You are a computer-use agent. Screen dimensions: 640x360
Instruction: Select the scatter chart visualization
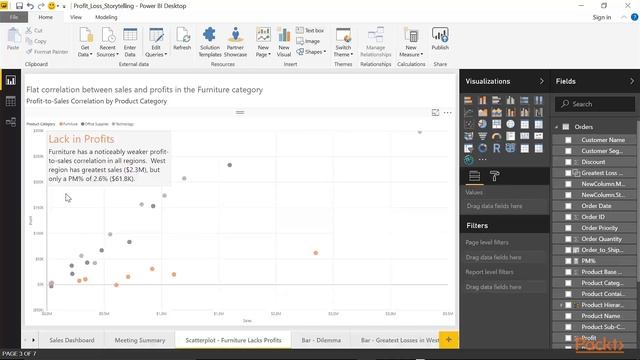(x=469, y=124)
